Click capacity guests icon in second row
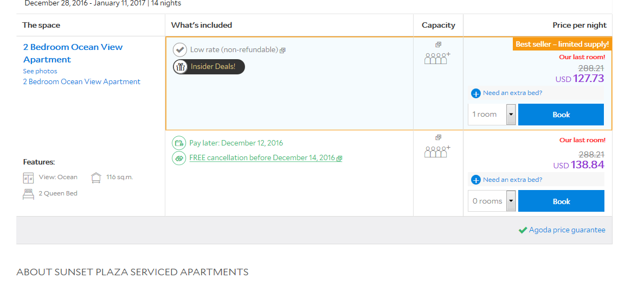Image resolution: width=644 pixels, height=291 pixels. (437, 151)
